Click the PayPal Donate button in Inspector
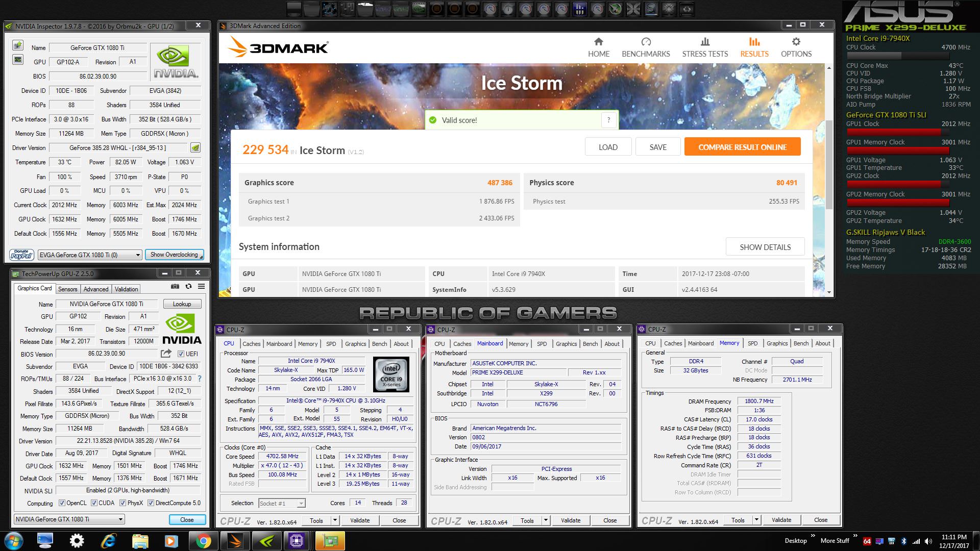 tap(21, 255)
